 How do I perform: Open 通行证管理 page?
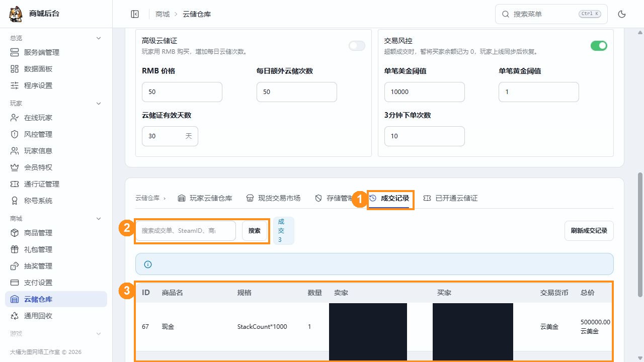(x=56, y=184)
